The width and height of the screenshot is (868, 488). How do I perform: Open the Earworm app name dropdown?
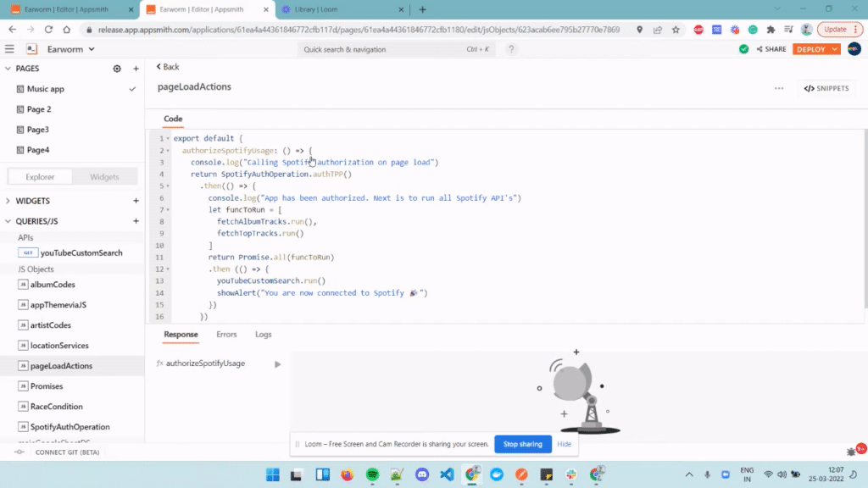pyautogui.click(x=71, y=49)
